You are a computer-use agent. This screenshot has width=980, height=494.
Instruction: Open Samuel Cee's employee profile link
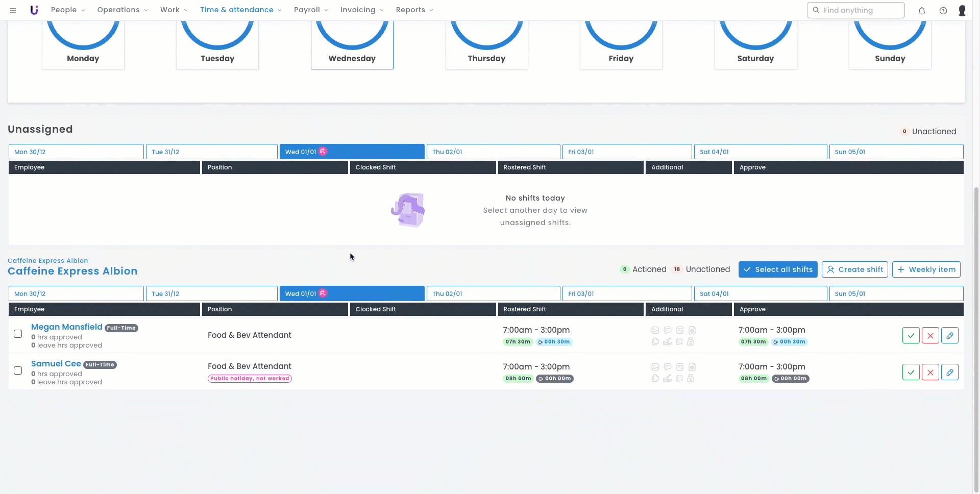[x=56, y=363]
